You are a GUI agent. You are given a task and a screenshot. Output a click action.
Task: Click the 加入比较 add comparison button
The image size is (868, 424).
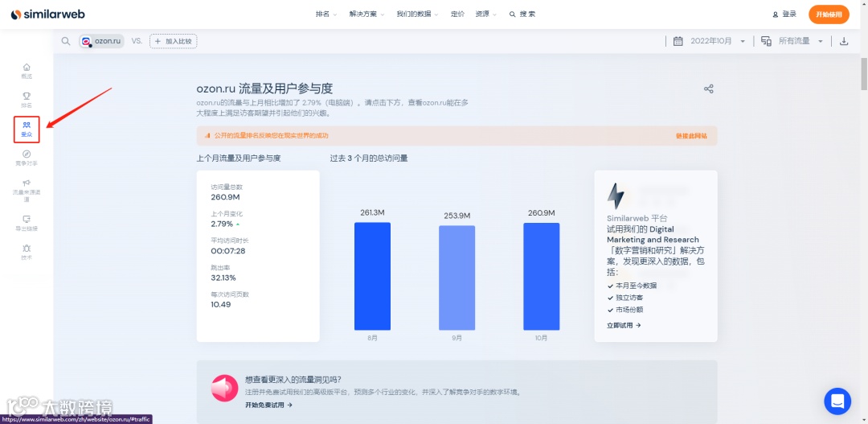coord(174,41)
